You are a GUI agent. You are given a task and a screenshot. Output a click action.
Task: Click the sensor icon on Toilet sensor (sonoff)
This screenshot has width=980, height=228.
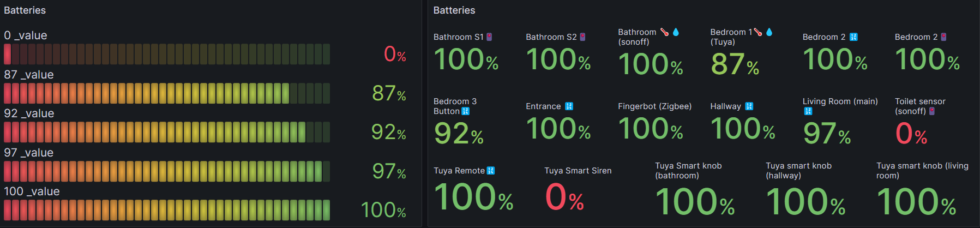(932, 111)
